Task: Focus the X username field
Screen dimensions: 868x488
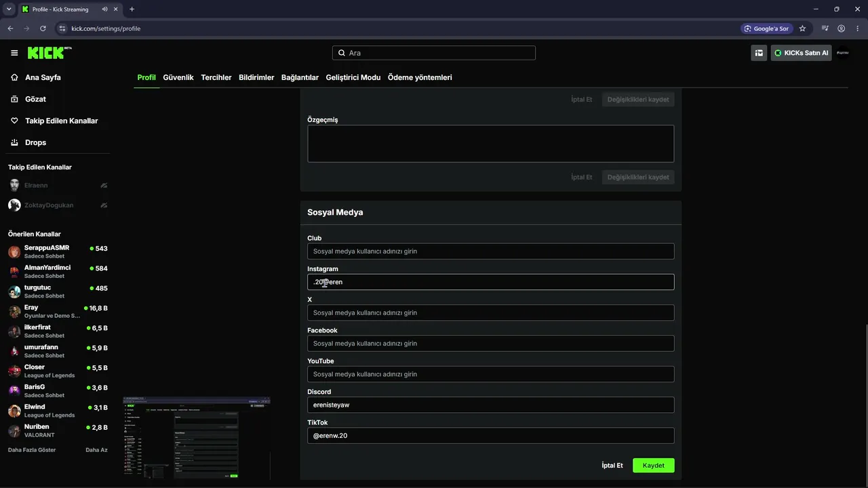Action: [x=491, y=312]
